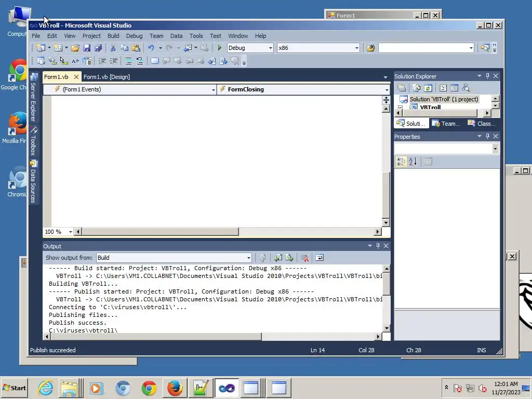The image size is (532, 399).
Task: Open the Properties object selector dropdown
Action: (x=495, y=149)
